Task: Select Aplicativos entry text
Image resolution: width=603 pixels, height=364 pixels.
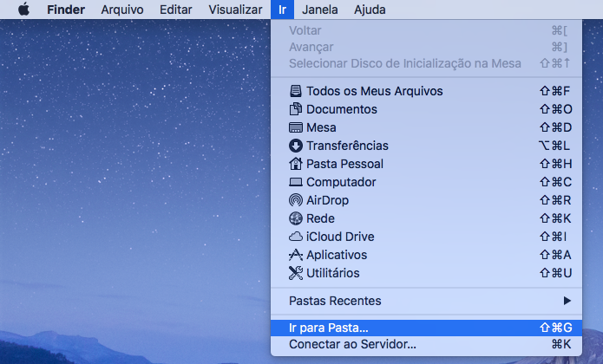Action: pyautogui.click(x=337, y=255)
